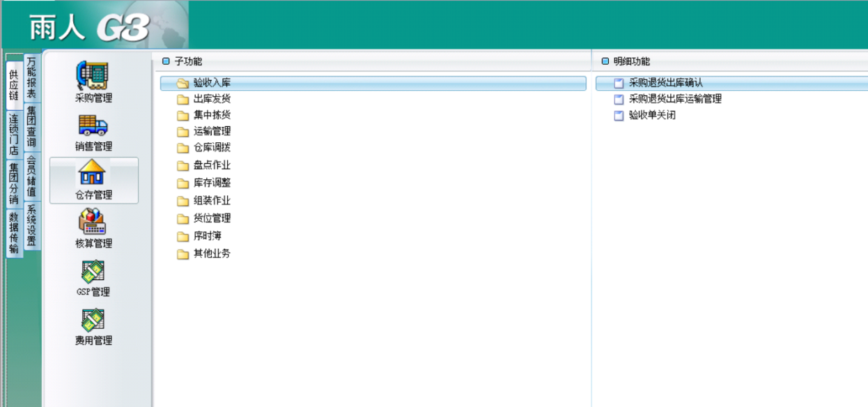The height and width of the screenshot is (407, 868).
Task: Open the 盘点作业 folder
Action: [x=203, y=166]
